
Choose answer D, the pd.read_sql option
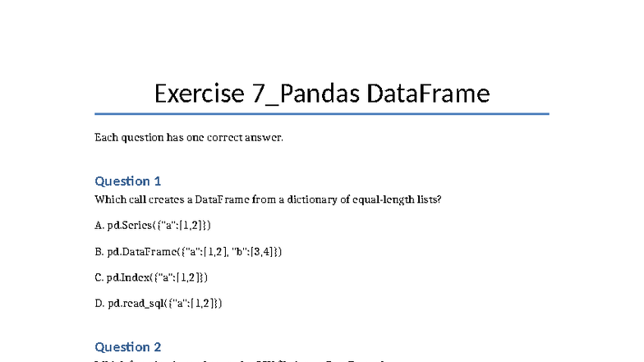[x=159, y=304]
